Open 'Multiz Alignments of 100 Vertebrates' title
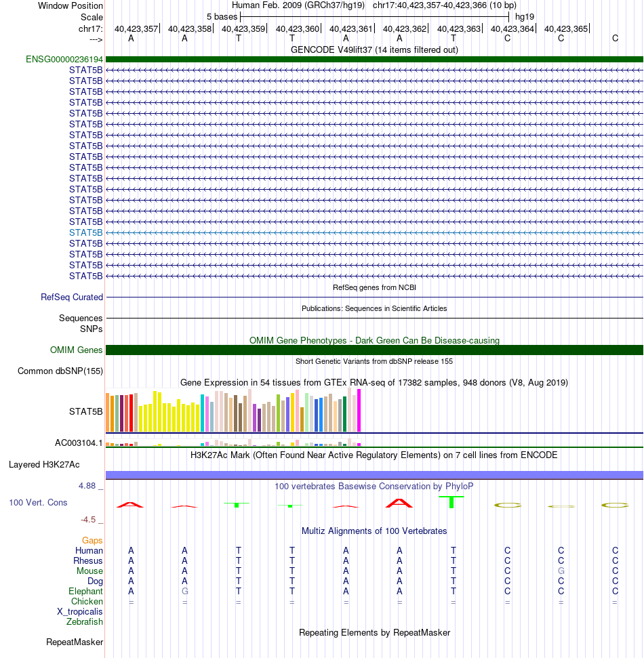Viewport: 644px width, 658px height. [374, 531]
